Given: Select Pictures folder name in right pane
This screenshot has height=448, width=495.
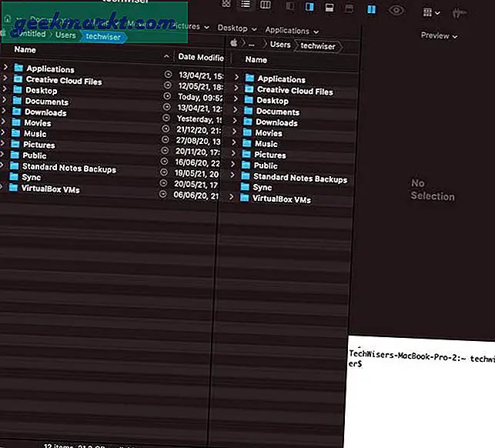Looking at the screenshot, I should click(270, 155).
